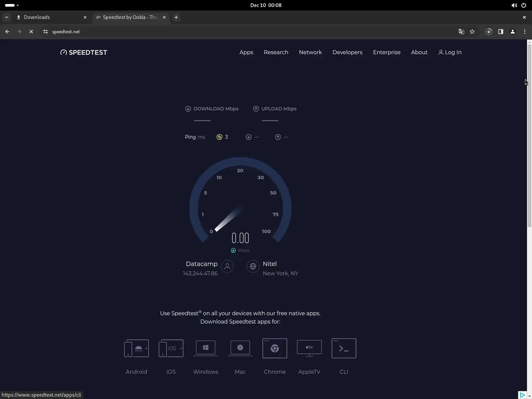This screenshot has height=399, width=532.
Task: Open the Chrome extension download icon
Action: coord(275,348)
